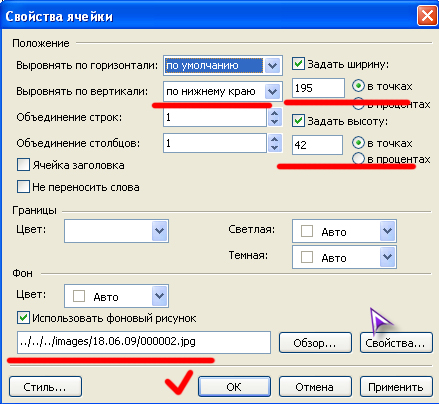Click the 'Свойства...' button
The width and height of the screenshot is (439, 404).
tap(396, 342)
